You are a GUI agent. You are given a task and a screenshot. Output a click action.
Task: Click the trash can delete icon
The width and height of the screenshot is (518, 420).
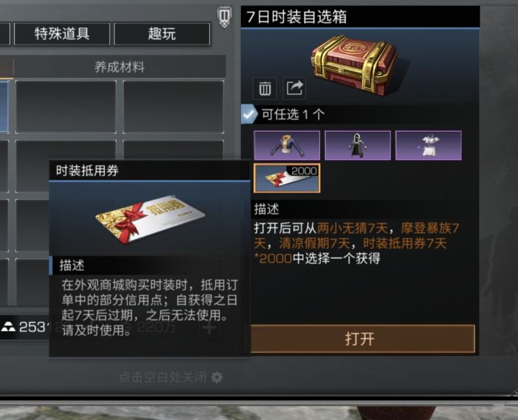[265, 88]
